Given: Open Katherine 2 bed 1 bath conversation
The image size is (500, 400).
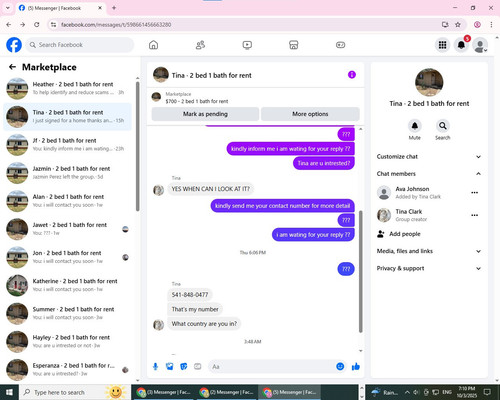Looking at the screenshot, I should [x=67, y=285].
